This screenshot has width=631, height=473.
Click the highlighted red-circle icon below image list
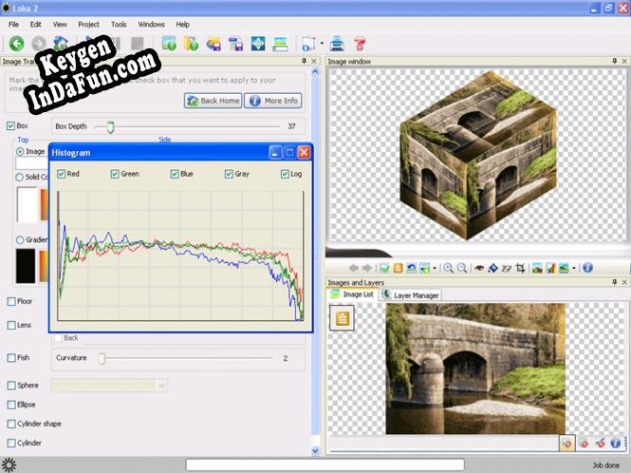(567, 443)
